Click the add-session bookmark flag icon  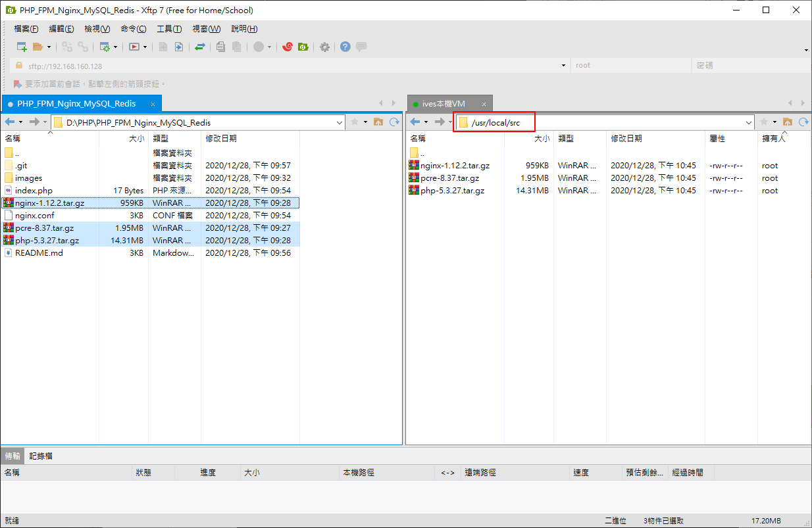(x=18, y=84)
